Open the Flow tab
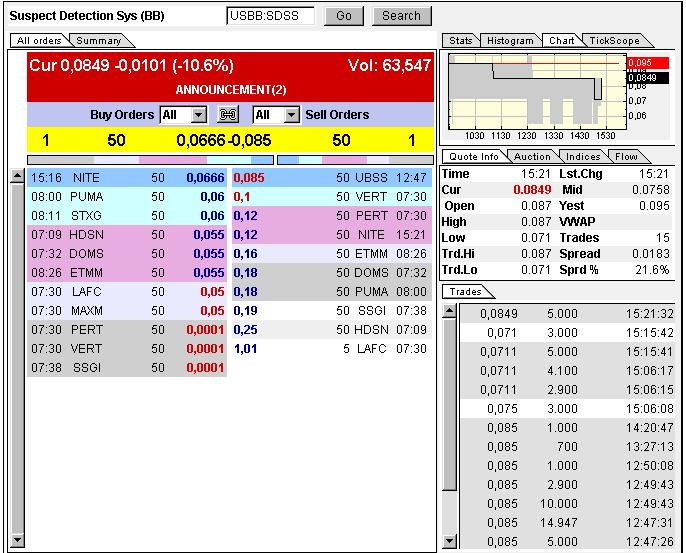Screen dimensions: 686x553 pos(626,156)
